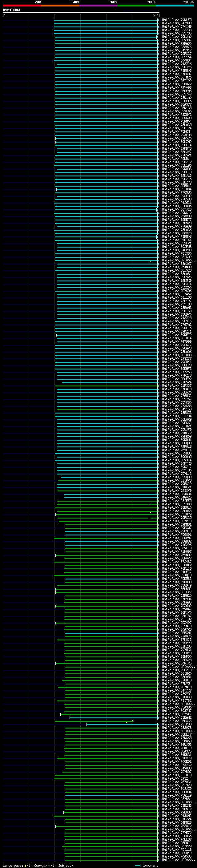197x868 pixels.
Task: Select hit label UniRef100_C6TMX6
Action: (177, 78)
